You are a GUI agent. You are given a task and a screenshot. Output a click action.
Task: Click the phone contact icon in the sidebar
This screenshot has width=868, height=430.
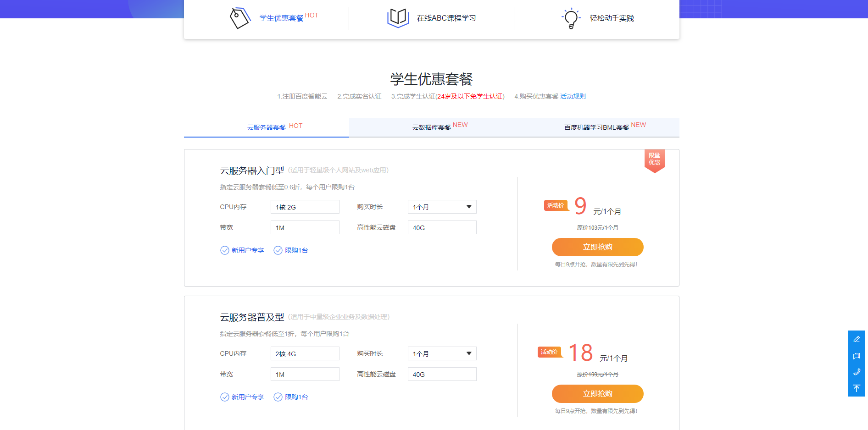(857, 372)
